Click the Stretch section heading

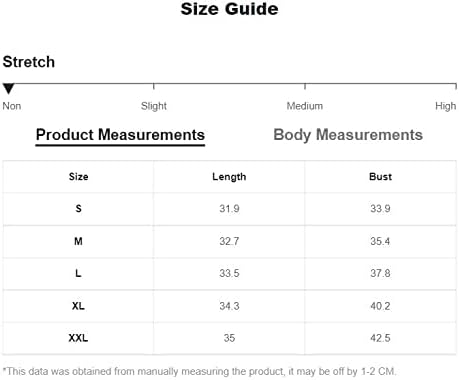click(29, 62)
